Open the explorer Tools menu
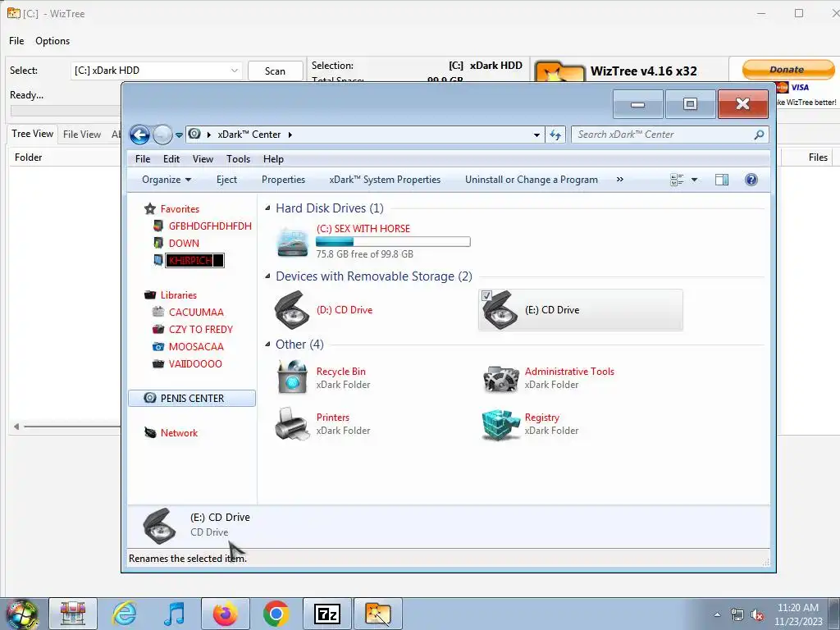Viewport: 840px width, 630px height. click(x=239, y=159)
